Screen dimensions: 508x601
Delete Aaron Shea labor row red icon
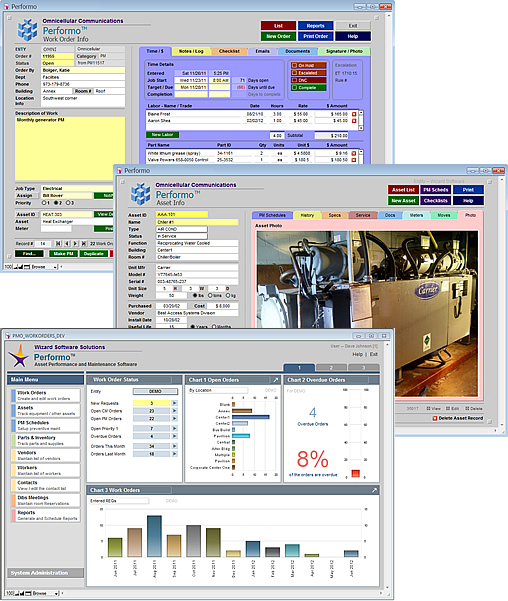pos(354,121)
